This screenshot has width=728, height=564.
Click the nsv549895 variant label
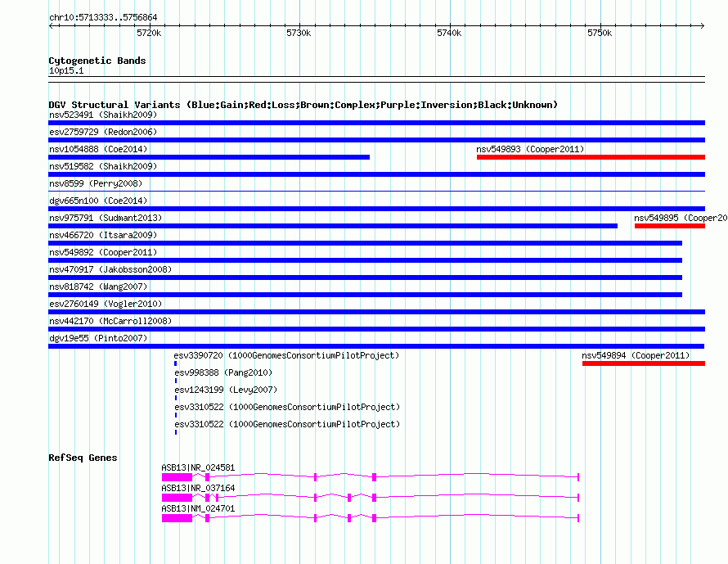pyautogui.click(x=681, y=218)
